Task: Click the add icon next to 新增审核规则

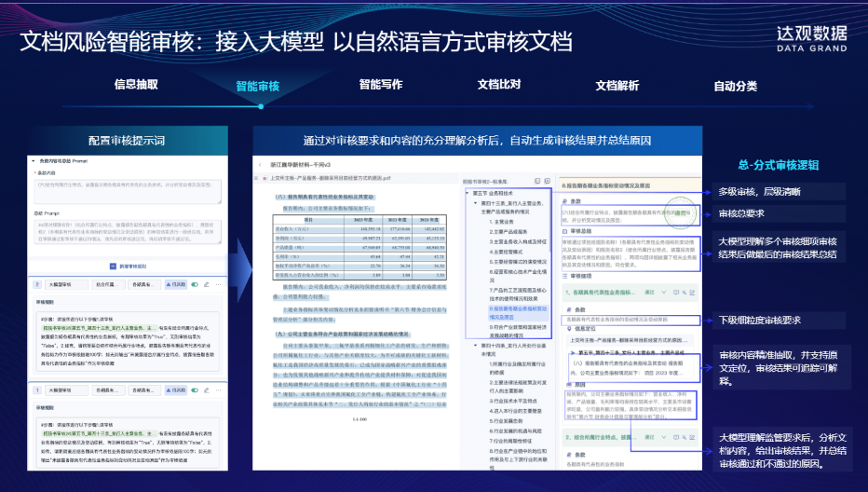Action: (113, 265)
